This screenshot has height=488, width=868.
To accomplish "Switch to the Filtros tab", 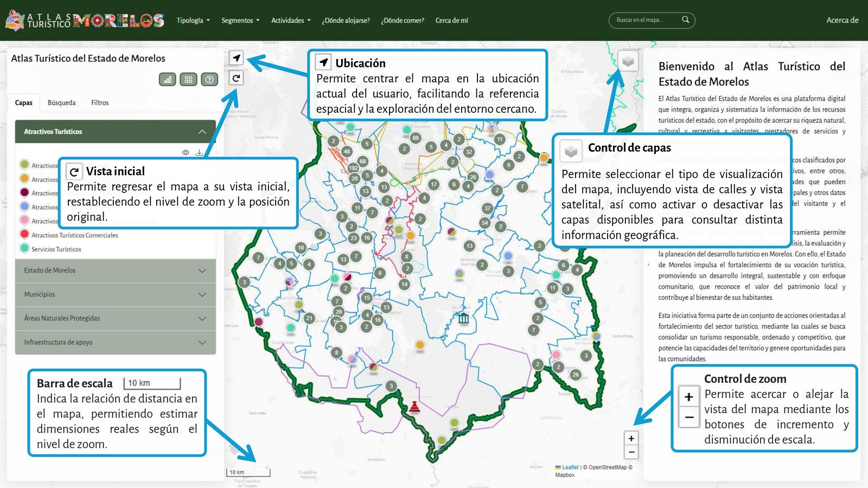I will (100, 102).
